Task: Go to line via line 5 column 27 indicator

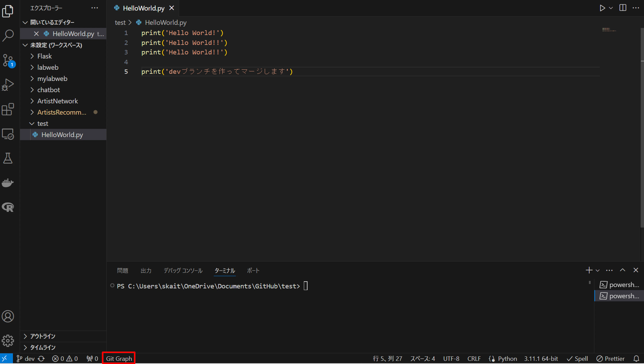Action: click(388, 359)
